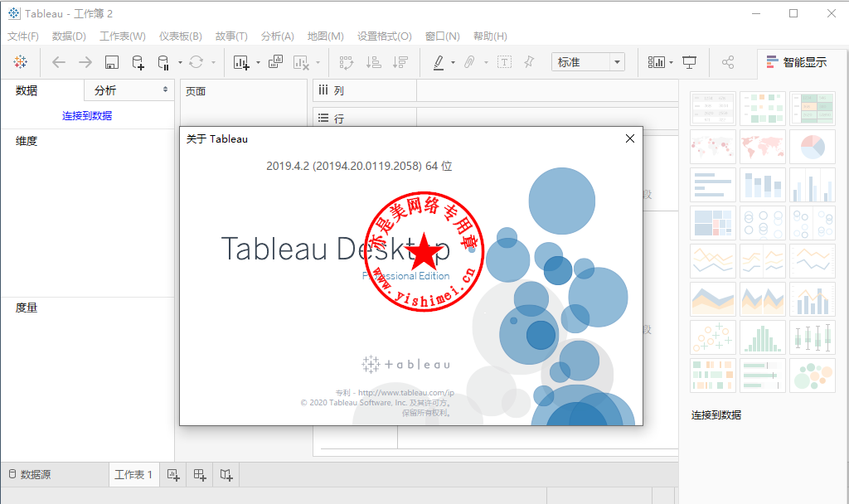Open the pause auto updates dropdown arrow
Viewport: 849px width, 504px height.
(180, 63)
